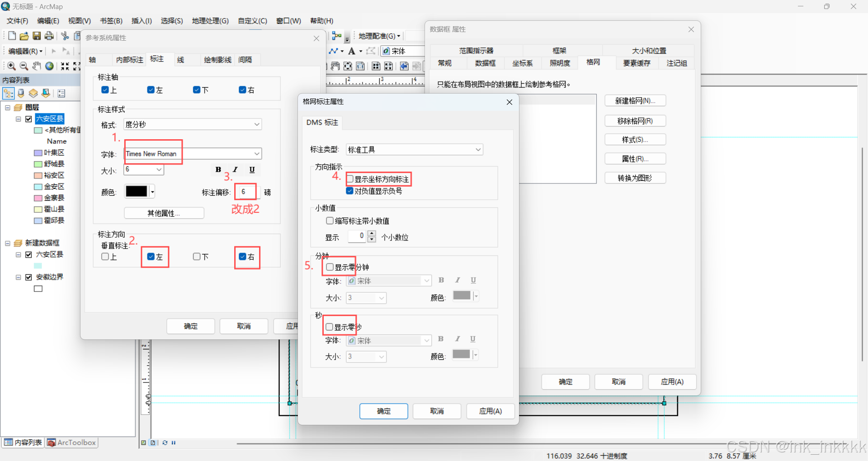Screen dimensions: 868x461
Task: Uncheck the bottom 下 label axis checkbox
Action: tap(196, 90)
